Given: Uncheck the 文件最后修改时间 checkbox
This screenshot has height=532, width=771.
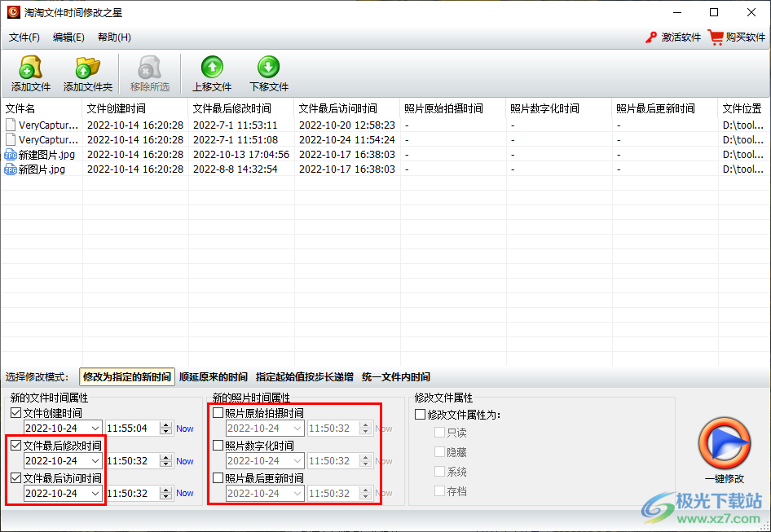Looking at the screenshot, I should (x=15, y=446).
